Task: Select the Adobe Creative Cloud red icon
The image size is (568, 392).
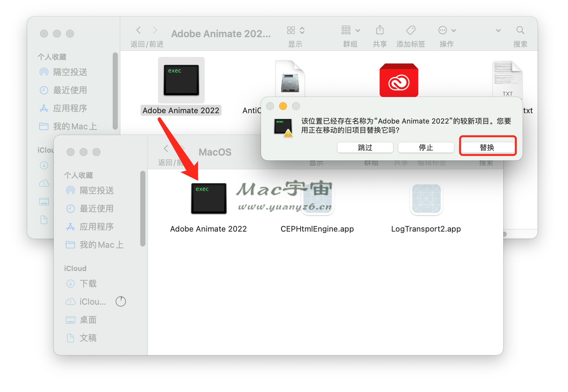Action: click(399, 81)
